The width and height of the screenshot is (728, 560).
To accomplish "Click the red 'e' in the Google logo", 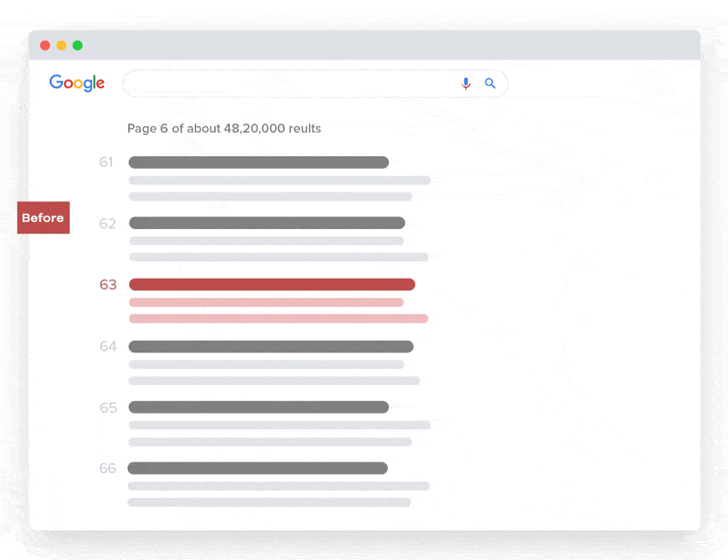I will pos(103,83).
